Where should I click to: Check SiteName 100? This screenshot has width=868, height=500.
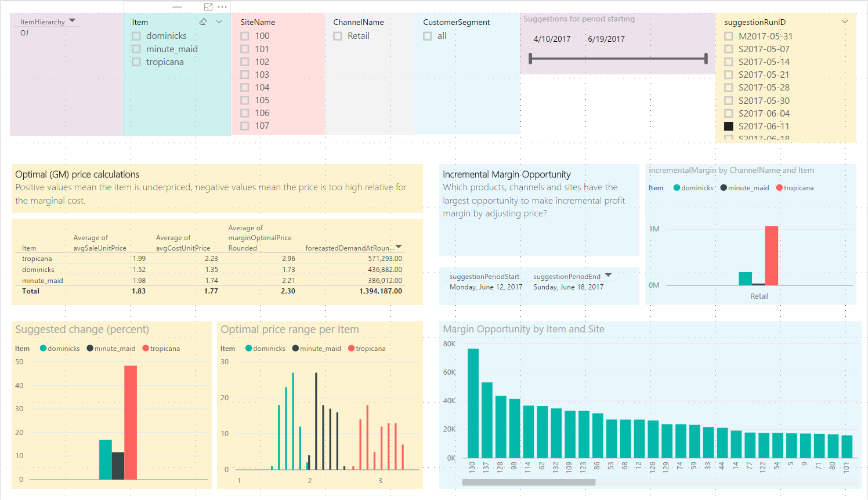pos(245,36)
